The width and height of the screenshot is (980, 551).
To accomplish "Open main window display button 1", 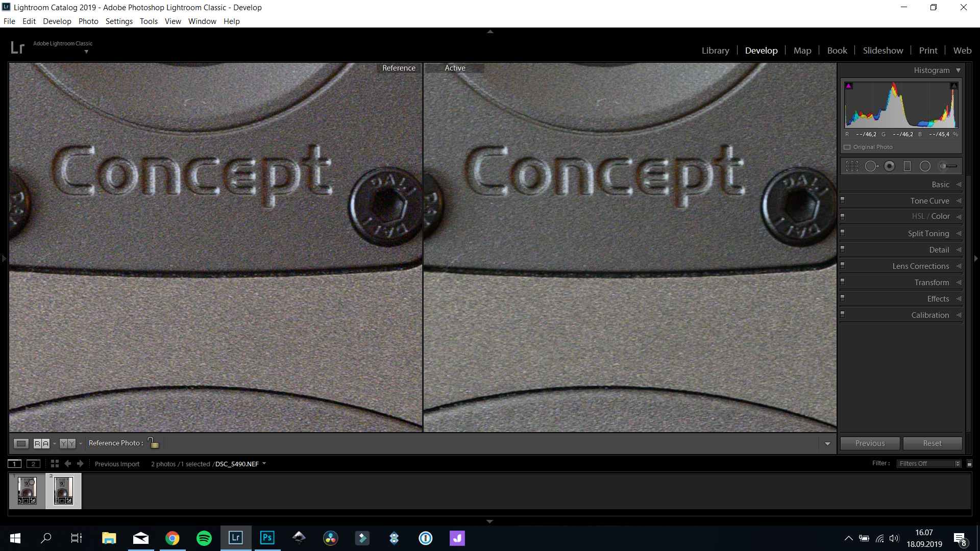I will (x=15, y=464).
